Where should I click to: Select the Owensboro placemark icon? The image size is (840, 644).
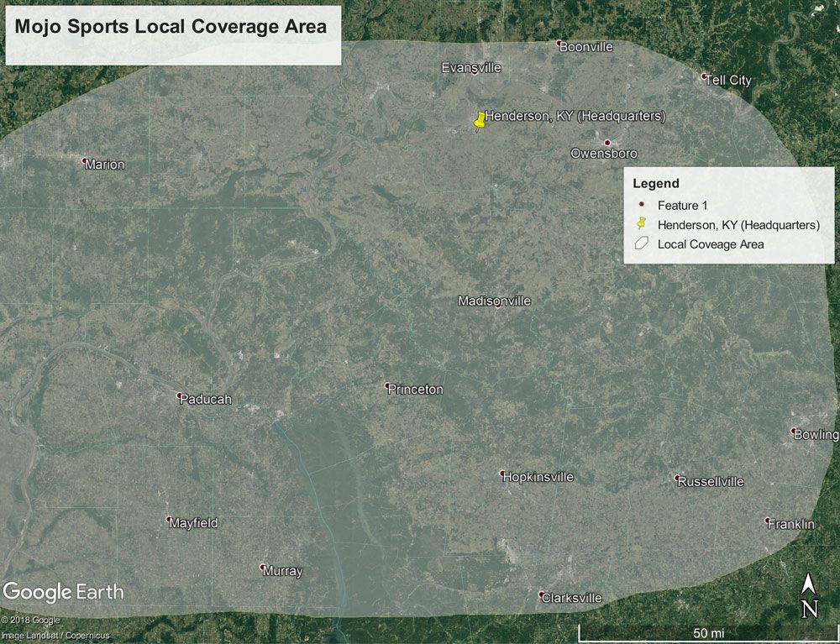pyautogui.click(x=606, y=144)
